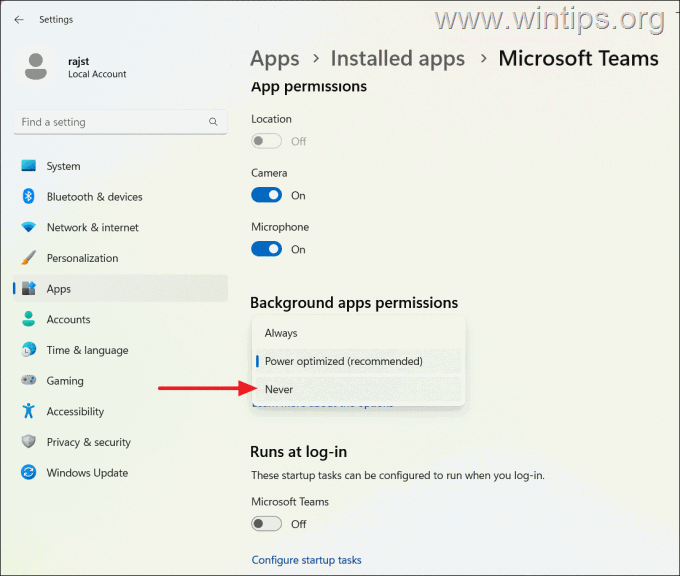
Task: Select Power optimized (recommended) option
Action: coord(358,361)
